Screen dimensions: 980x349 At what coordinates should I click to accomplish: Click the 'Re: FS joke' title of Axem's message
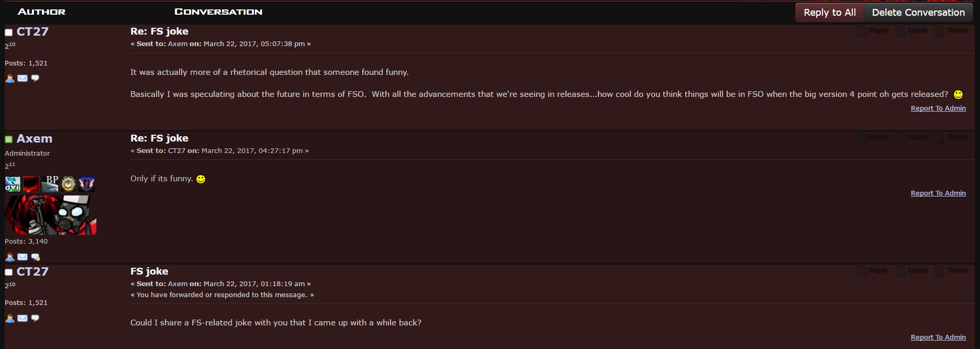point(159,138)
